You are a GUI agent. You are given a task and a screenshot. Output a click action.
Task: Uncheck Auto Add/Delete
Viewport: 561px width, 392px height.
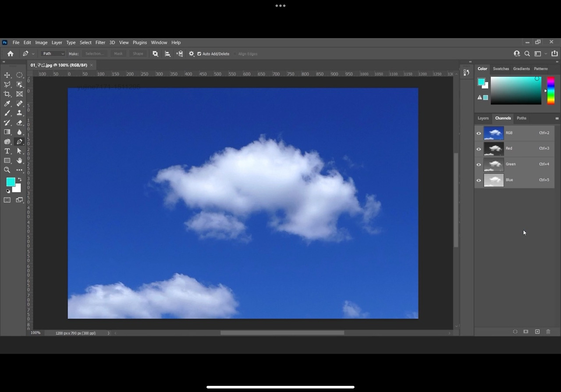pyautogui.click(x=199, y=54)
